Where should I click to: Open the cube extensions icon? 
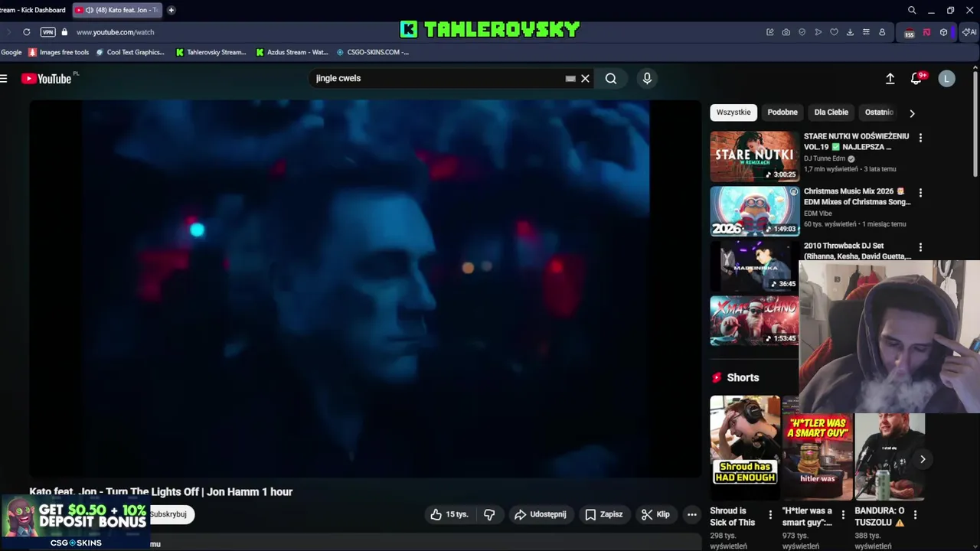943,32
